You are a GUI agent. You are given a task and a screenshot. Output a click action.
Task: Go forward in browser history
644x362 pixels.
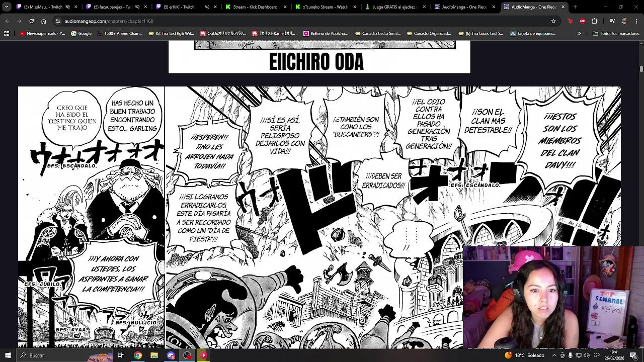[x=20, y=21]
